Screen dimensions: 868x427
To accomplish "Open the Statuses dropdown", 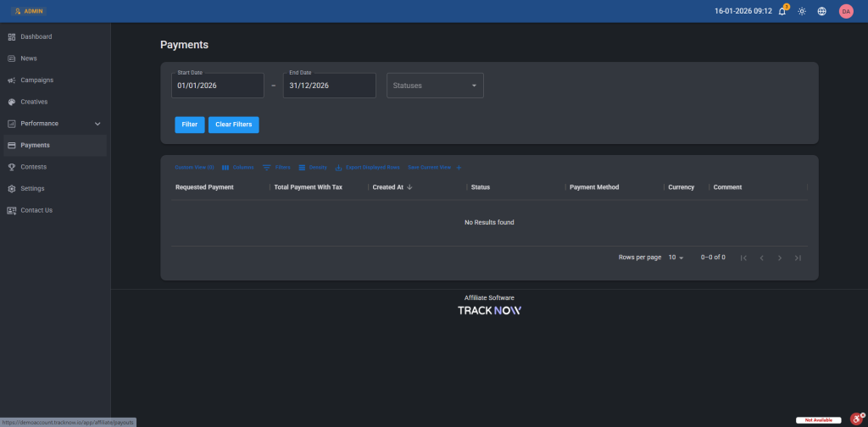I will tap(435, 86).
